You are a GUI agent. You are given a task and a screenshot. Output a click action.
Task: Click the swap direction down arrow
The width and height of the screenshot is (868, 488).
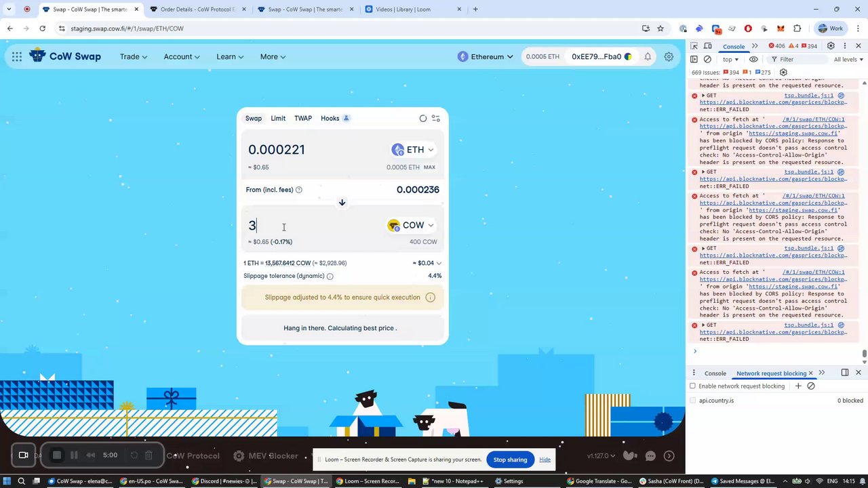click(x=342, y=202)
